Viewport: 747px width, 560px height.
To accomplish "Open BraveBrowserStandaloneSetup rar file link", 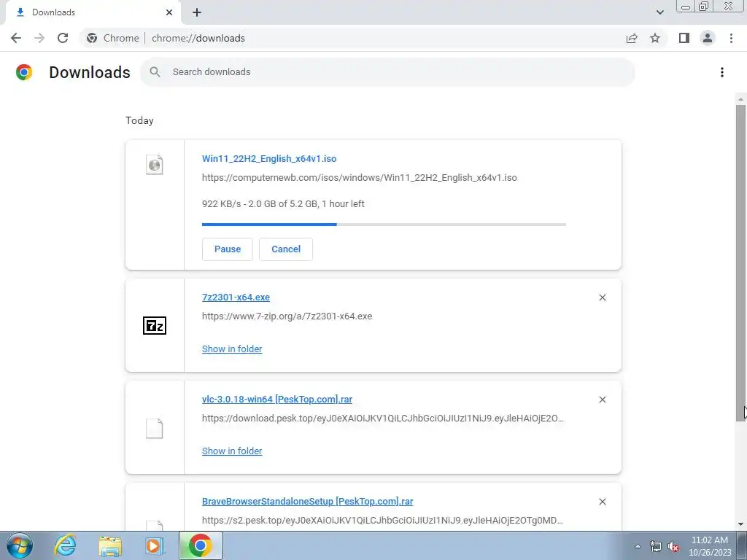I will [x=307, y=502].
